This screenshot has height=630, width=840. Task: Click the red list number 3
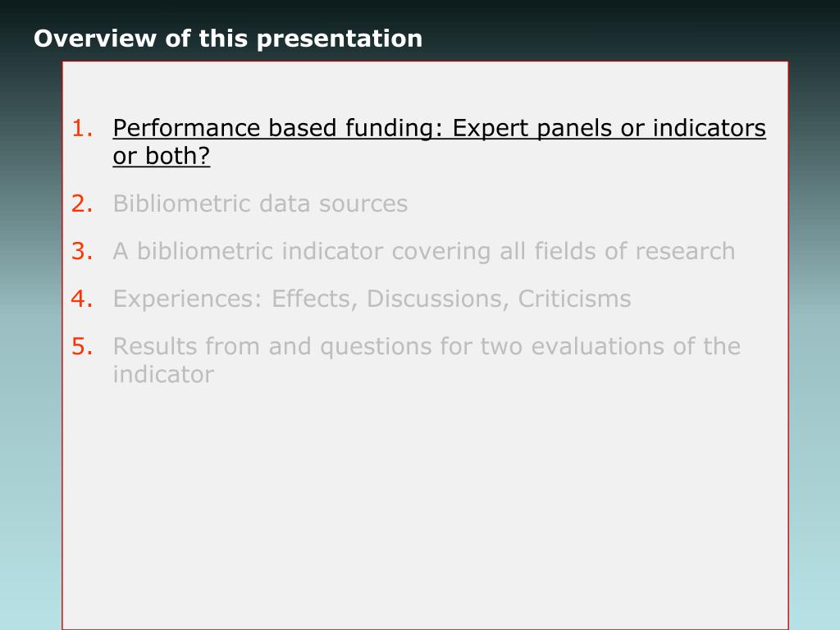82,251
